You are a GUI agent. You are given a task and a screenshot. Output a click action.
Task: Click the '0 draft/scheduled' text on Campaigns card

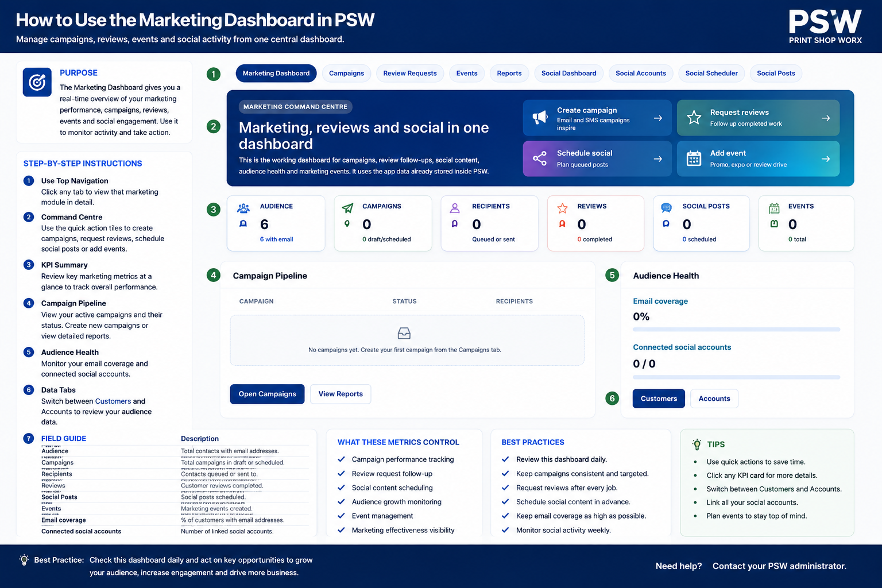coord(386,239)
